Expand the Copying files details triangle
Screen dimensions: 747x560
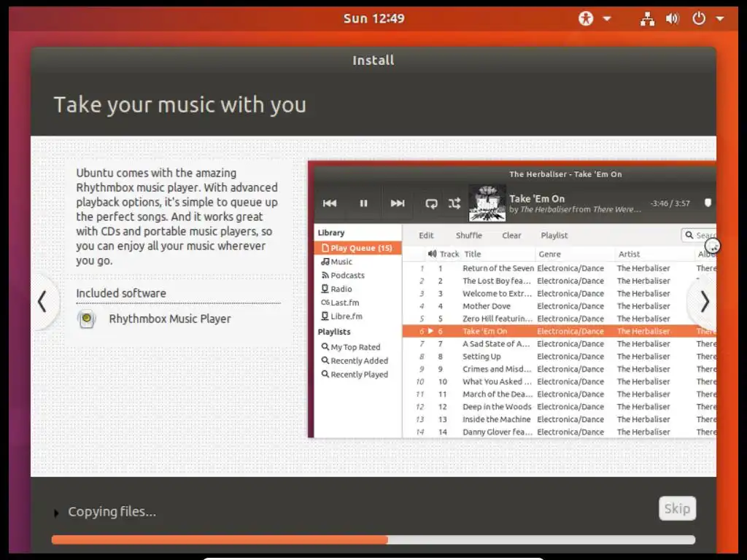[x=56, y=513]
